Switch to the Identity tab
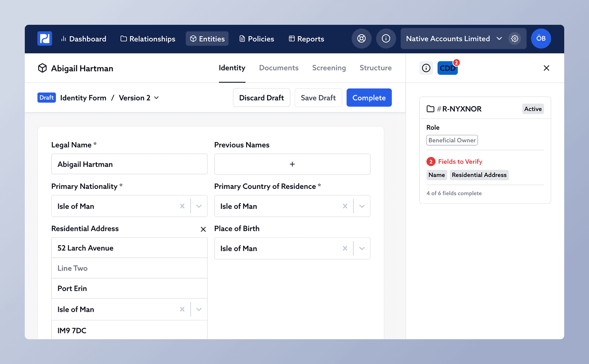The image size is (589, 364). [232, 68]
